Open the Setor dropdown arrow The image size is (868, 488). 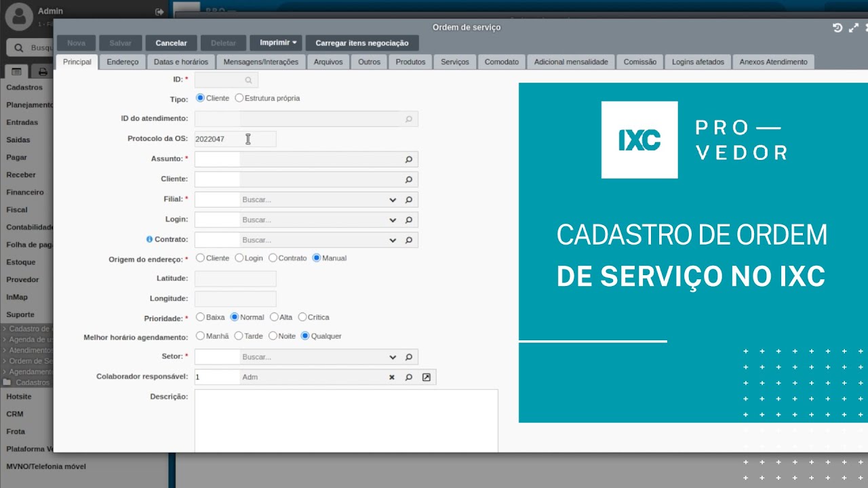(393, 357)
